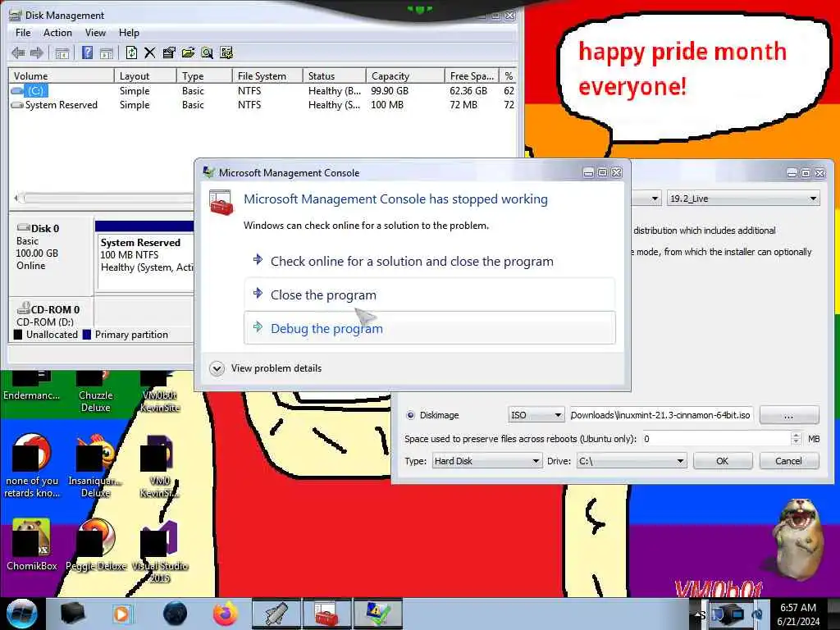Open the Peggle Deluxe desktop icon

click(96, 545)
